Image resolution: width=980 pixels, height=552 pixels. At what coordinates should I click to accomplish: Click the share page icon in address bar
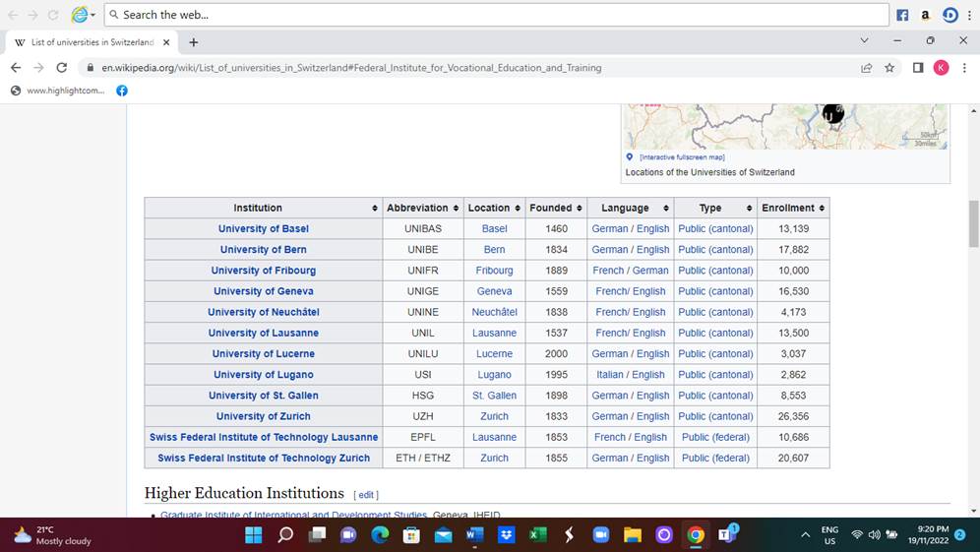866,68
